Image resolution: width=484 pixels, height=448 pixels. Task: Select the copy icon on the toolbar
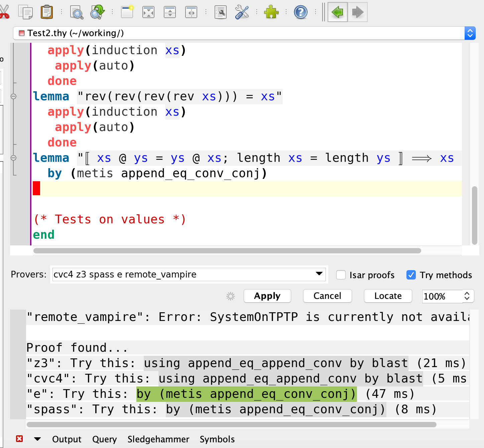[26, 12]
